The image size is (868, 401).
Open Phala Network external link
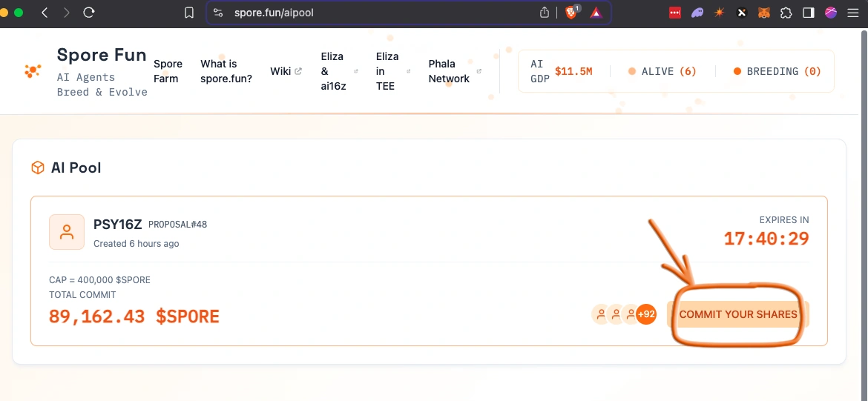tap(455, 71)
